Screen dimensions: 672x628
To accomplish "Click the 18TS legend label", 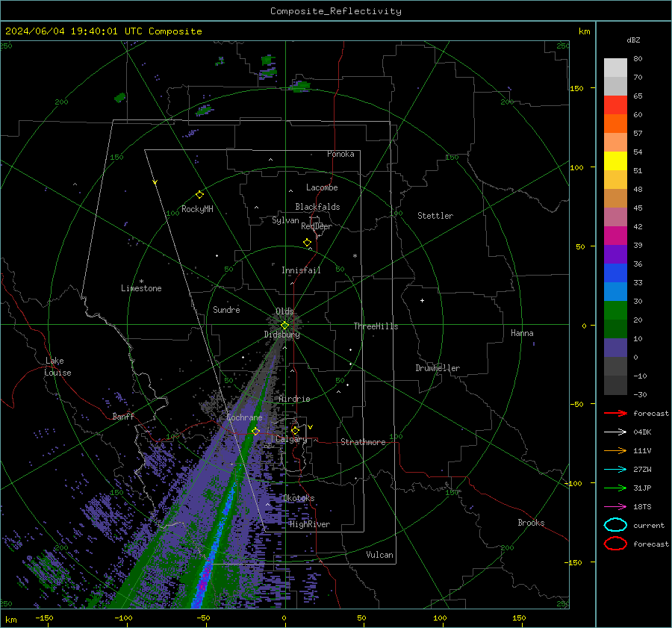I will pos(642,507).
